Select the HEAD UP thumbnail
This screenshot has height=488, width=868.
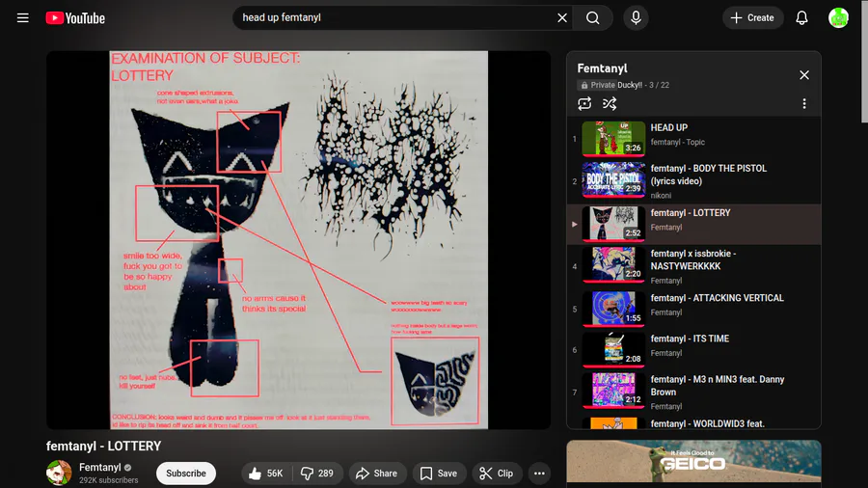(613, 138)
